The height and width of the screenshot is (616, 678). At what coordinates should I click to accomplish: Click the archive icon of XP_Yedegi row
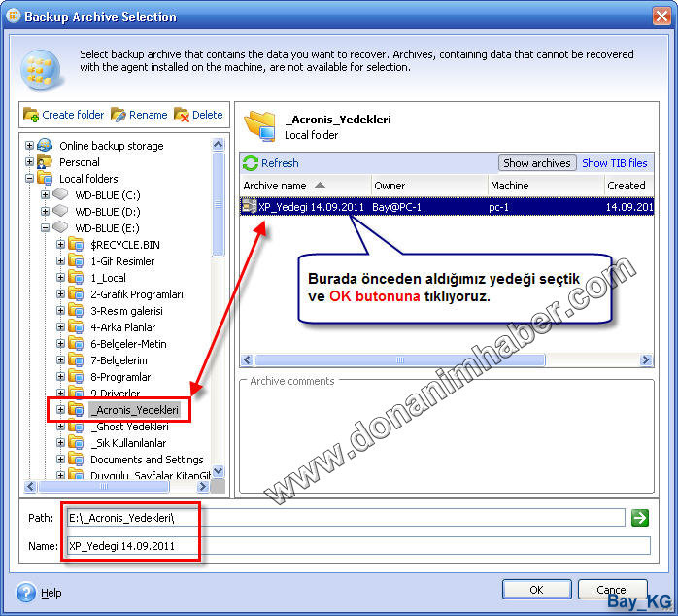249,206
